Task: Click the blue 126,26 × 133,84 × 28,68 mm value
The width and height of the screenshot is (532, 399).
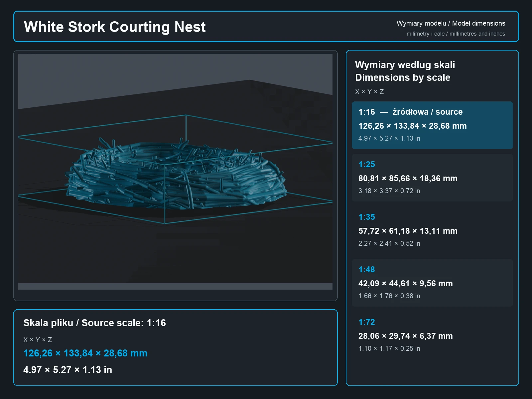Action: (85, 353)
